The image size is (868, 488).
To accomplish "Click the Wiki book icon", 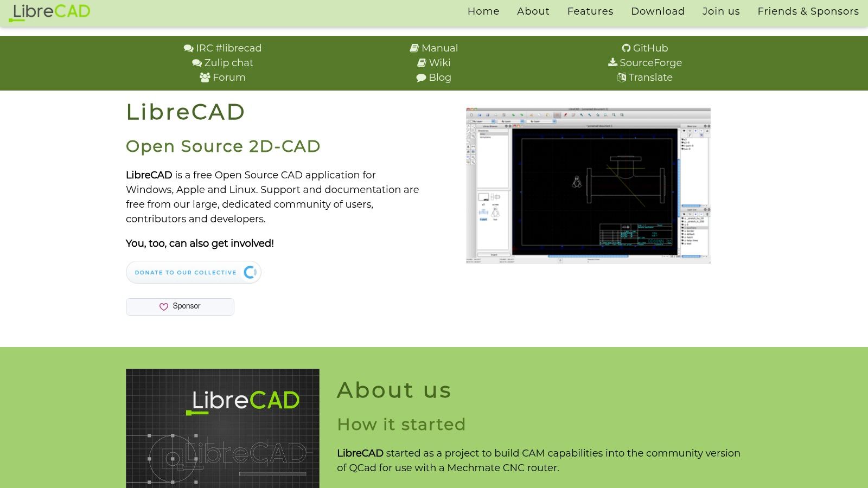I will tap(422, 63).
